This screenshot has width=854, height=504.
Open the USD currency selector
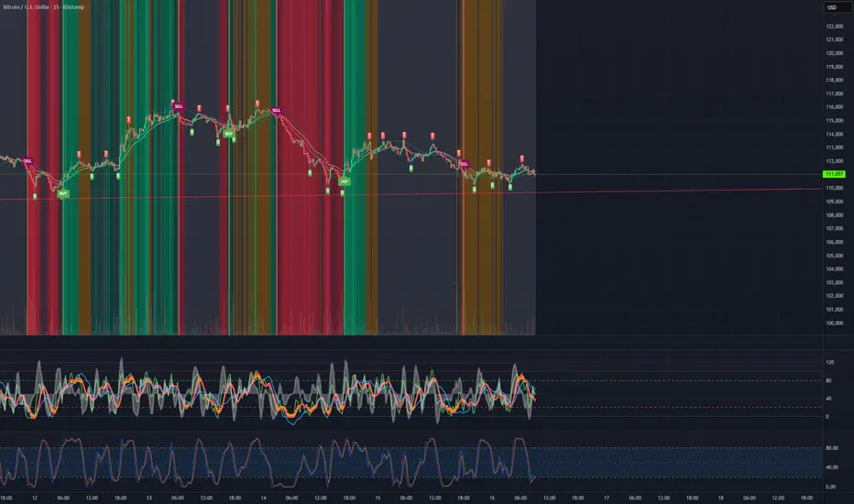832,7
